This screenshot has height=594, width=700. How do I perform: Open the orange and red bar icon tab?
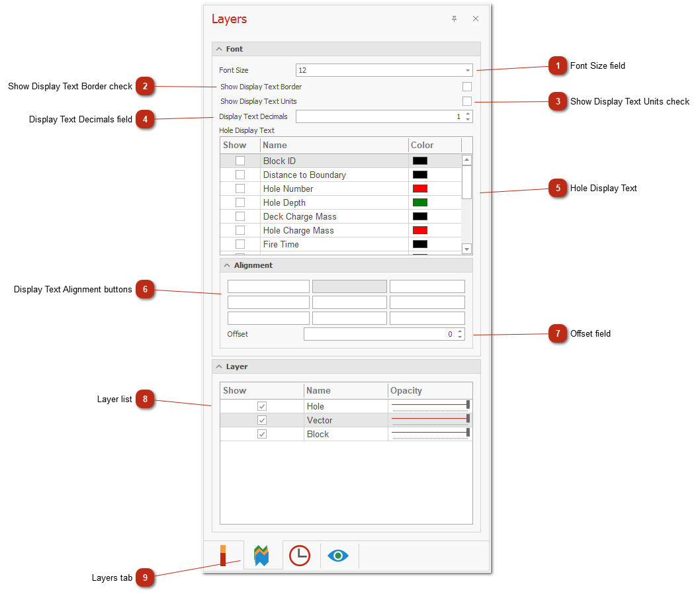(223, 556)
